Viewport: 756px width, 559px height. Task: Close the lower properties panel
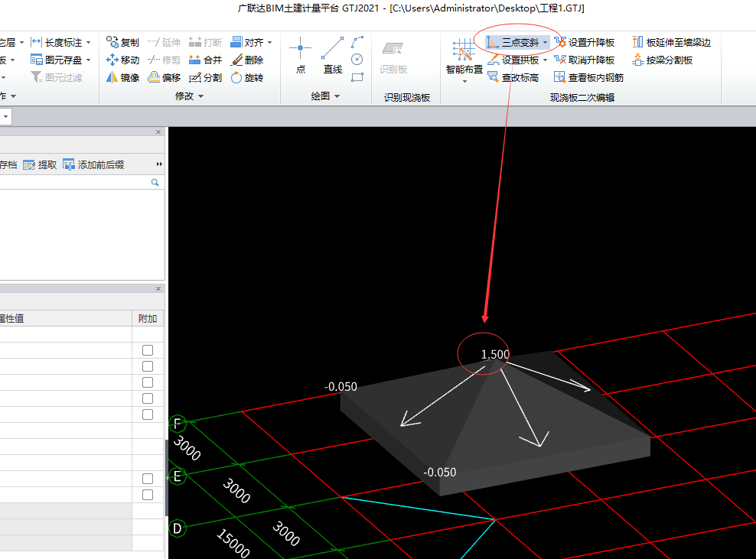click(x=158, y=288)
